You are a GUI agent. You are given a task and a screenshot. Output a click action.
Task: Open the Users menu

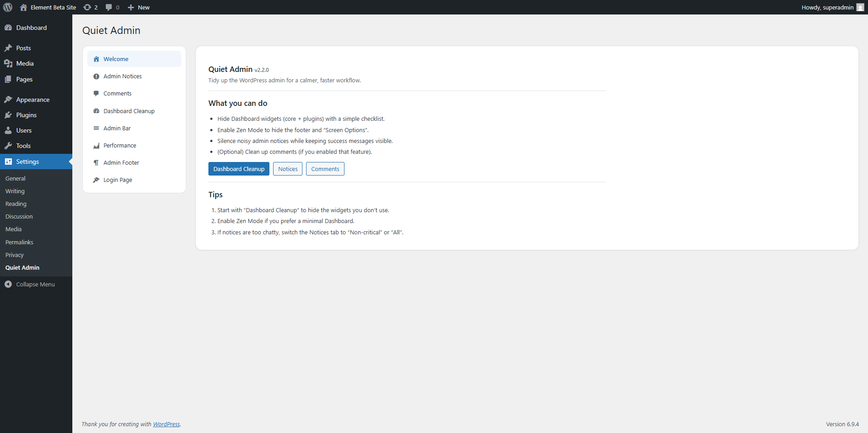click(36, 130)
